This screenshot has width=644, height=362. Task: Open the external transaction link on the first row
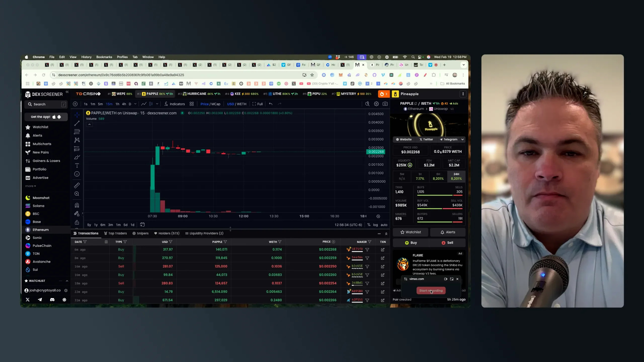(383, 250)
